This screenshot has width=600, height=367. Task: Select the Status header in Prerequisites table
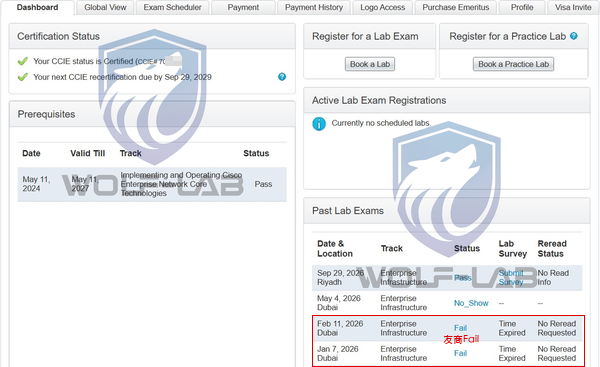point(256,153)
